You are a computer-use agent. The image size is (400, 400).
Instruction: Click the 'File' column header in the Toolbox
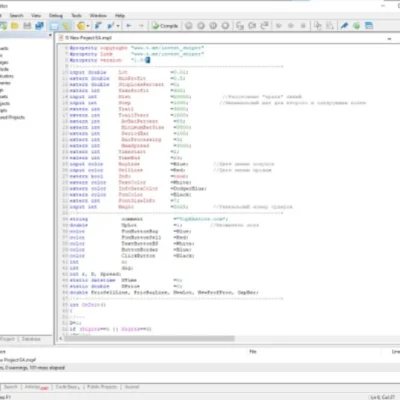coord(253,352)
